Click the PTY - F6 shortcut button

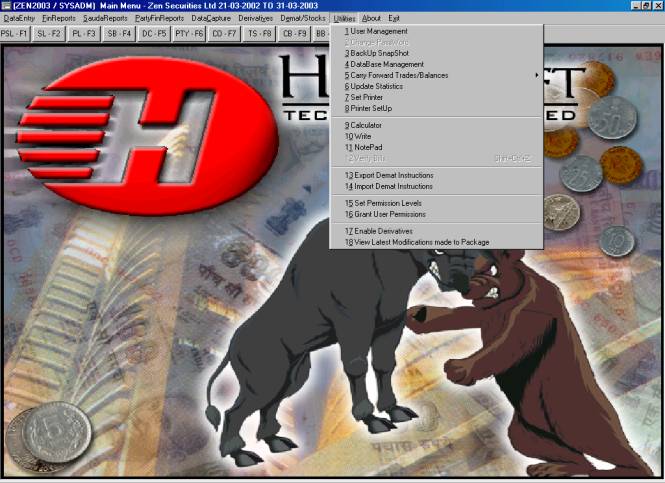[x=189, y=33]
